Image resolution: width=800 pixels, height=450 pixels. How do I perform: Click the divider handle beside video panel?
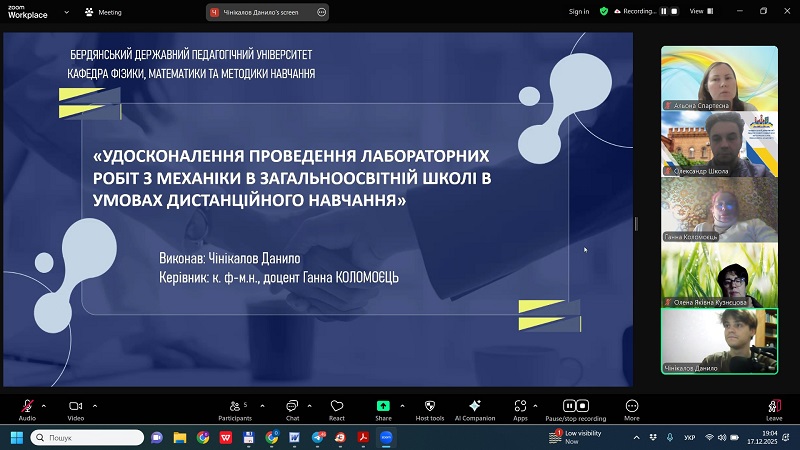pos(636,224)
